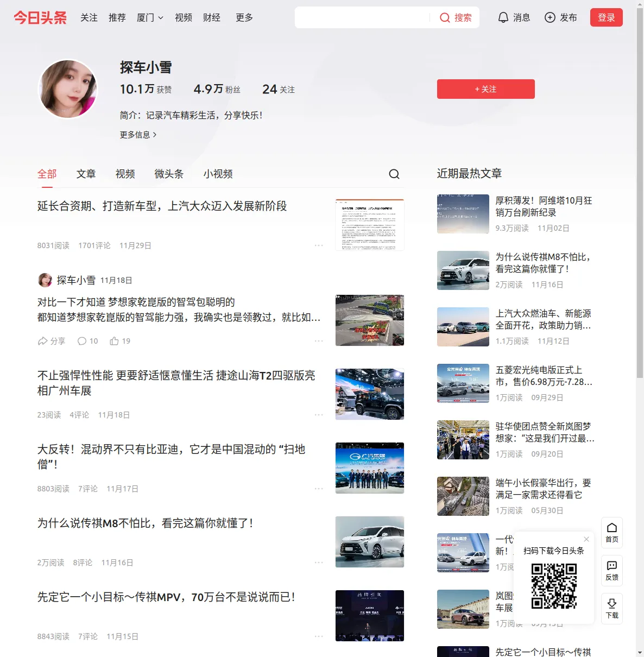Screen dimensions: 644x657
Task: Open search within profile articles
Action: click(394, 174)
